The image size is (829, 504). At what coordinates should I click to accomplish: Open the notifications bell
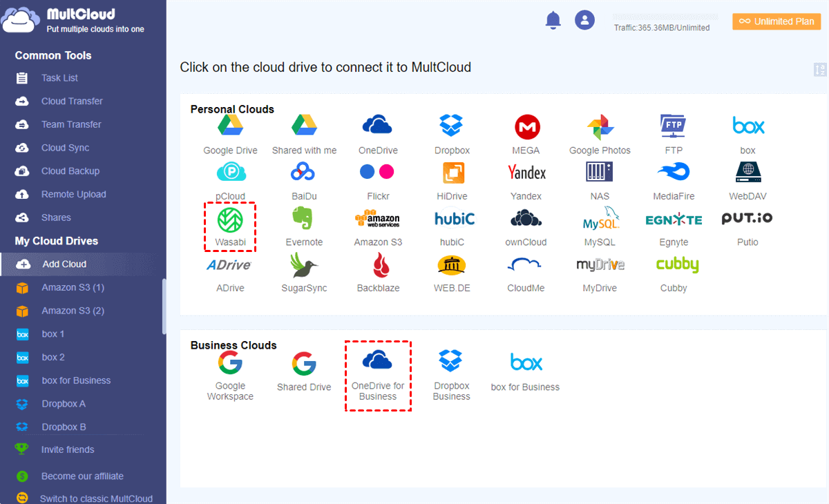pos(553,20)
